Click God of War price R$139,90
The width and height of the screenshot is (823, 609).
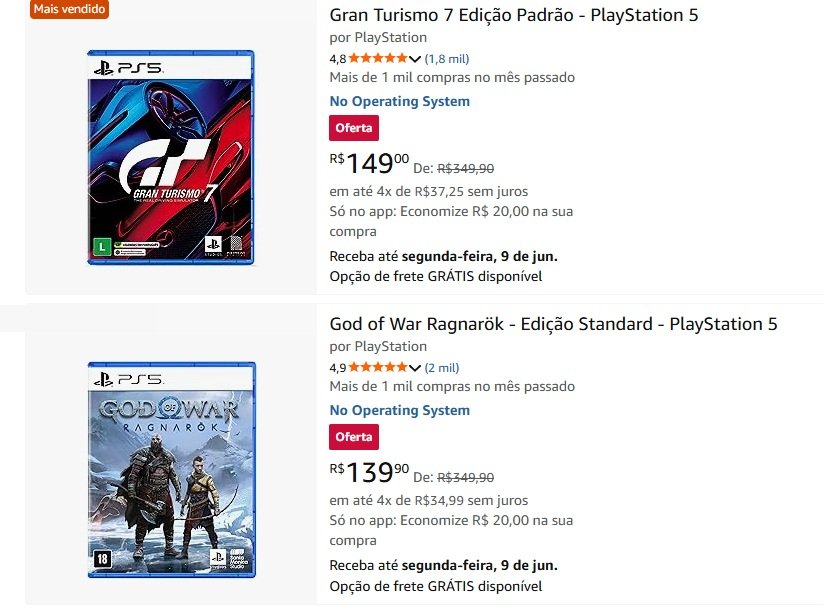pos(369,472)
